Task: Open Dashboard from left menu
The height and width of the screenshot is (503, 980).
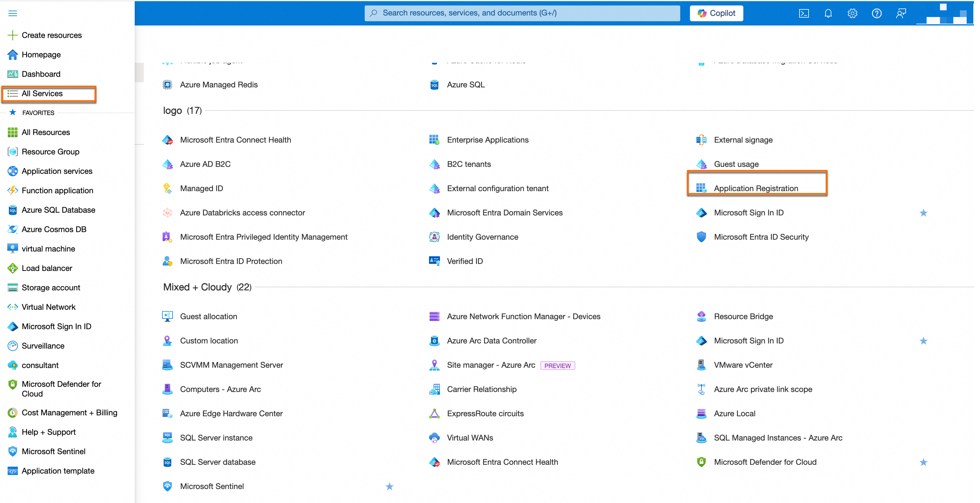Action: click(41, 74)
